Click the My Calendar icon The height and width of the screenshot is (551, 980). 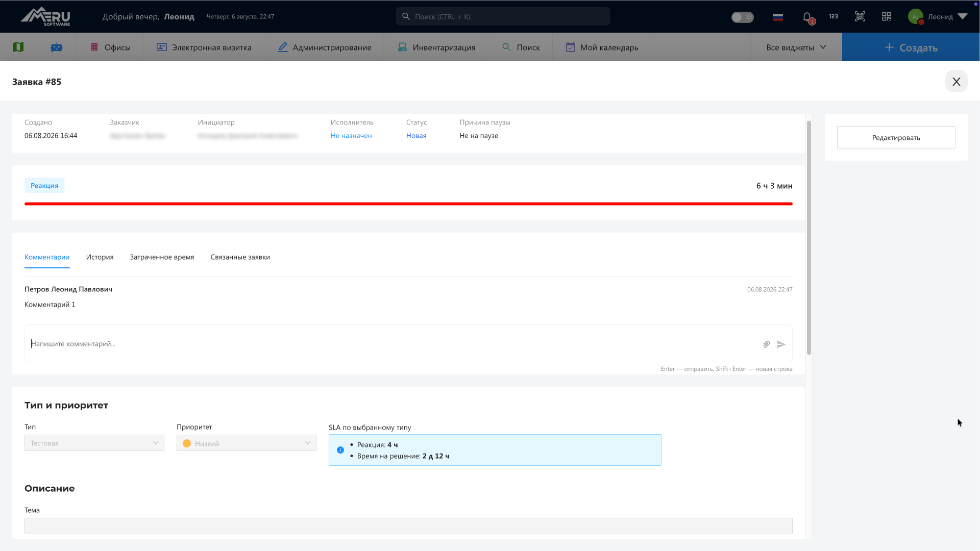click(x=571, y=47)
